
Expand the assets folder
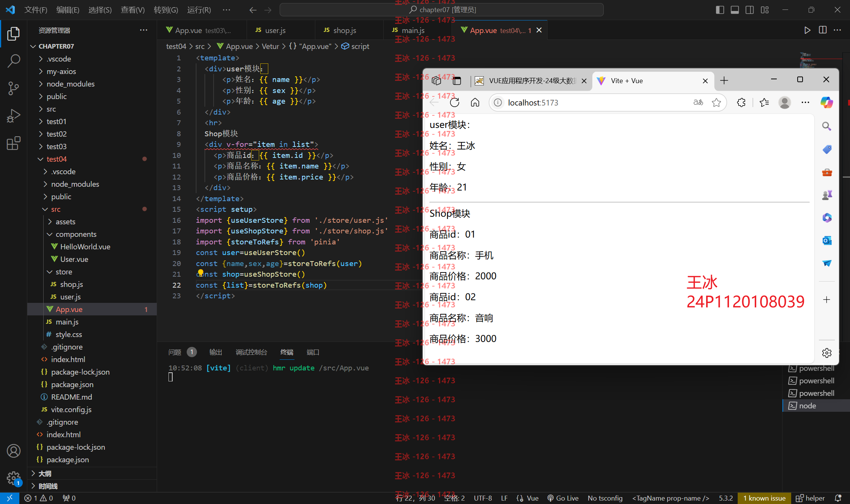click(x=92, y=222)
